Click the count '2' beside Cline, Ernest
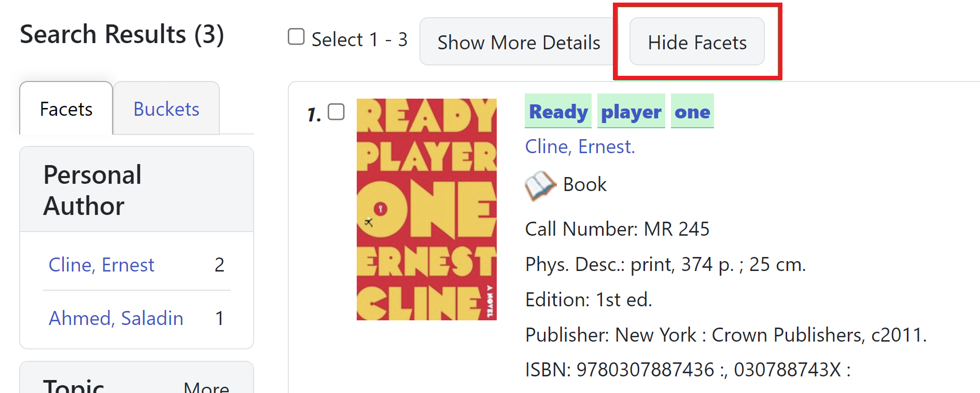The height and width of the screenshot is (393, 980). 219,265
